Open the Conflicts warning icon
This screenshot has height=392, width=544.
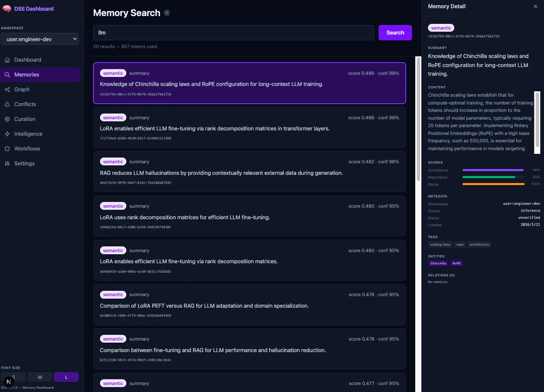(x=7, y=104)
